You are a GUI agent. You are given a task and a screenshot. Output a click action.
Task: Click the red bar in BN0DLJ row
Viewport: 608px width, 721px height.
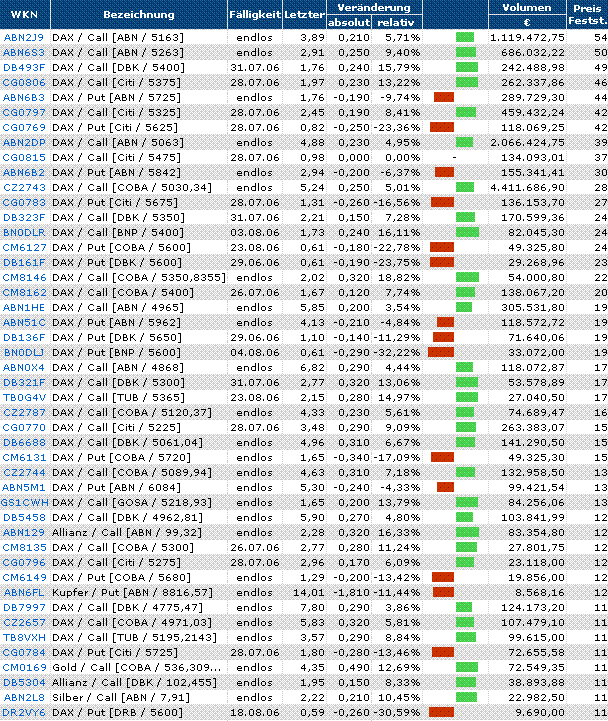[x=441, y=353]
